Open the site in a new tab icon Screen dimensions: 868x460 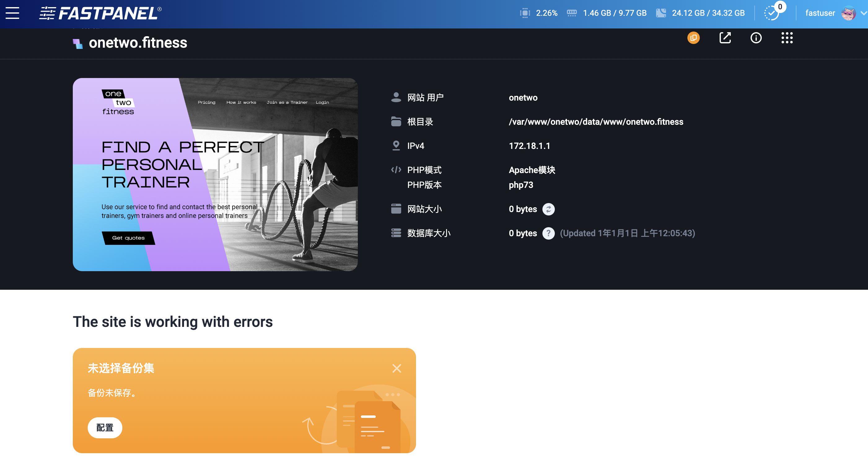[725, 38]
